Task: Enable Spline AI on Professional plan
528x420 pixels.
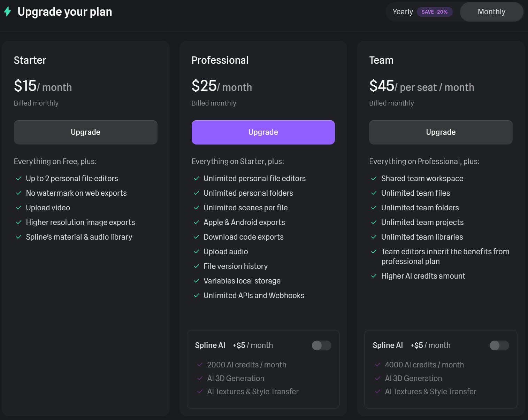Action: [x=321, y=345]
